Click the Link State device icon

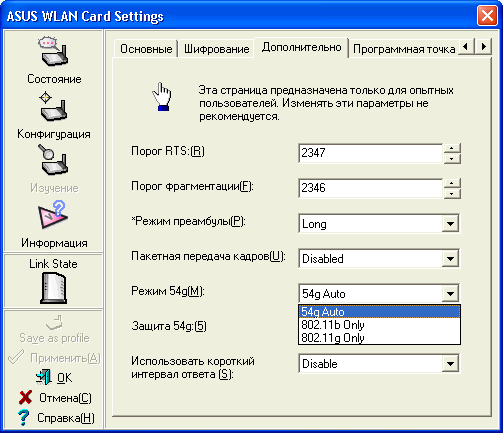53,288
